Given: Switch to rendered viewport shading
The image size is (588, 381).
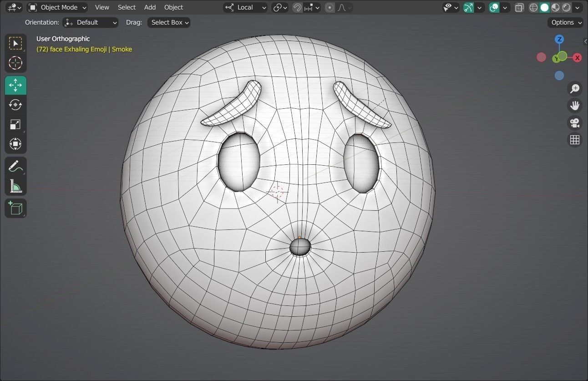Looking at the screenshot, I should 567,7.
